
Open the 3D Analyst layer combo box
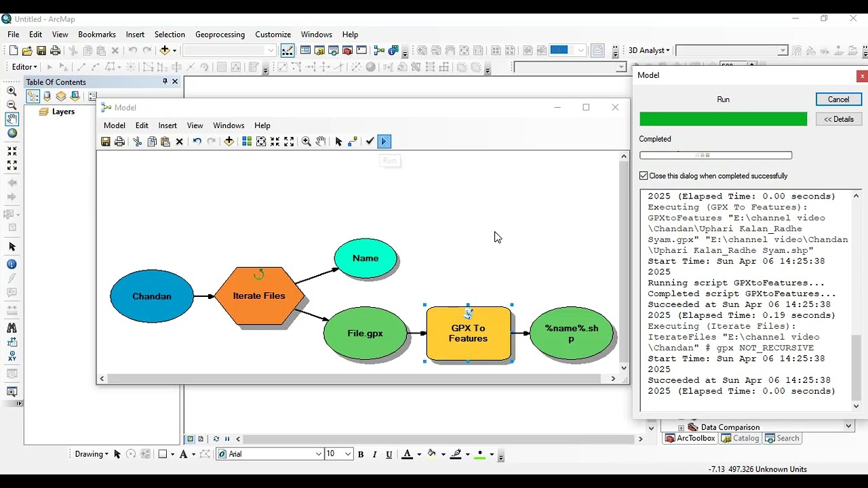click(732, 50)
